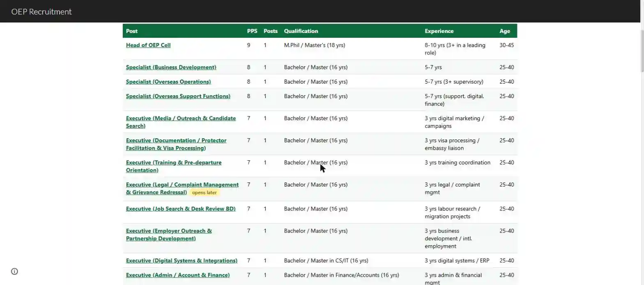Screen dimensions: 644x285
Task: Open Executive (Digital Systems & Integrations) link
Action: pos(182,261)
